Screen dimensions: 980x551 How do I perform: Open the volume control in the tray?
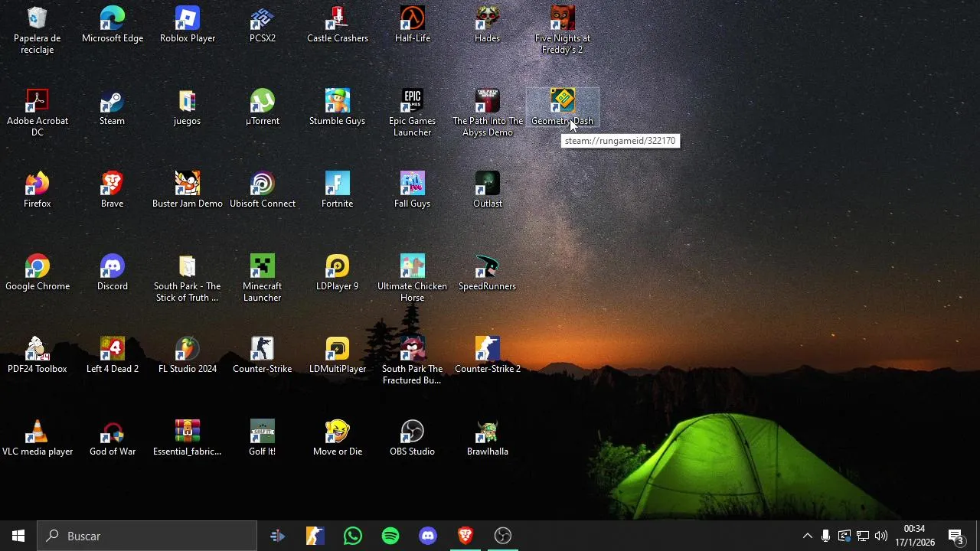click(881, 536)
